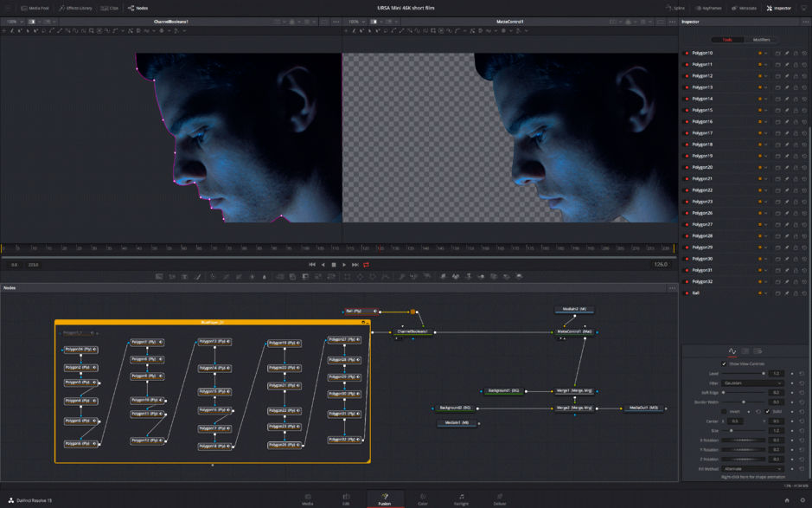Click the Border Width slider handle

744,402
